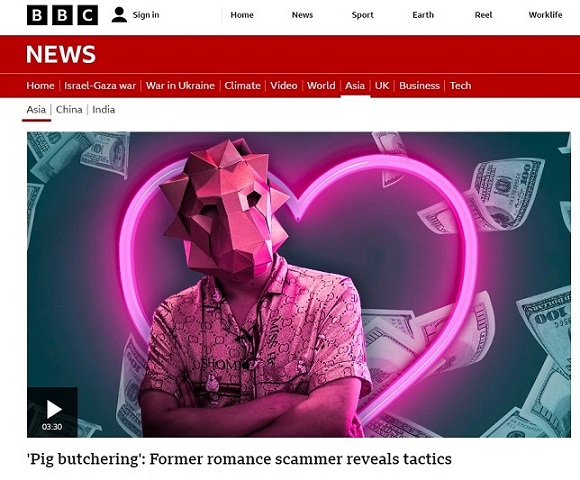The height and width of the screenshot is (480, 580).
Task: Open the Video news section
Action: 284,85
